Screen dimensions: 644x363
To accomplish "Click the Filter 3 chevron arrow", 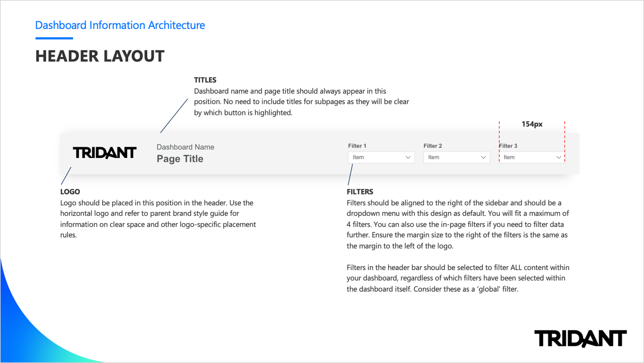I will (x=559, y=157).
